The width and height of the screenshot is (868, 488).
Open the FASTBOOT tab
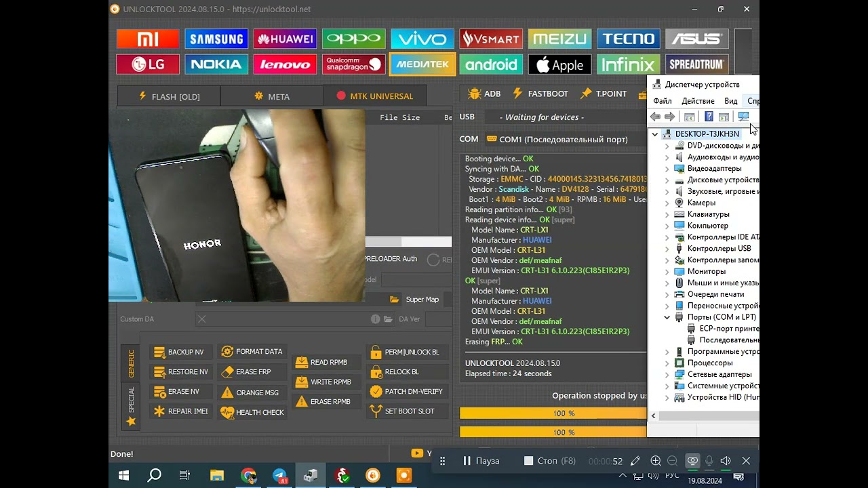[540, 94]
